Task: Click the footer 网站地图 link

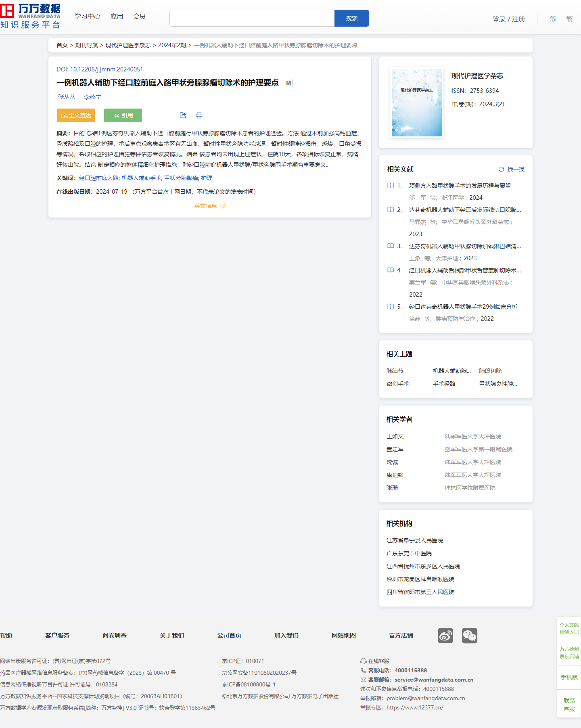Action: point(344,636)
